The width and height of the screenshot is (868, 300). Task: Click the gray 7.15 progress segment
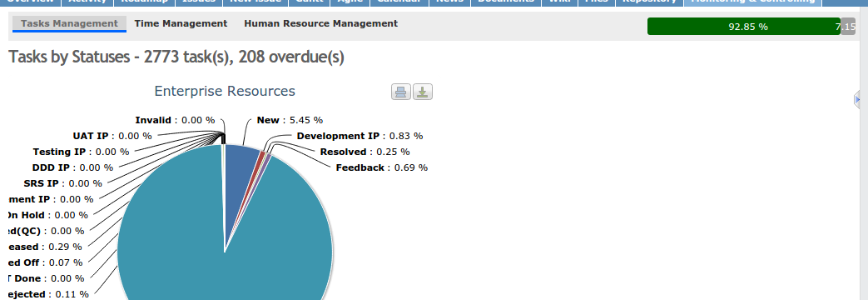848,27
